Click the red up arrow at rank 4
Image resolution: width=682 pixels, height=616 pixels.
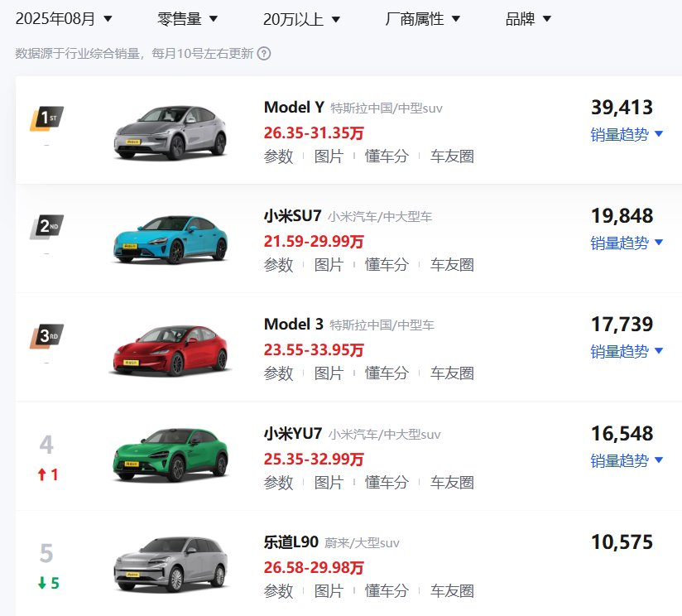pos(41,475)
